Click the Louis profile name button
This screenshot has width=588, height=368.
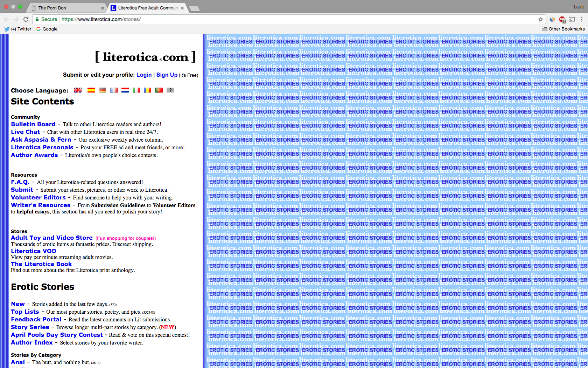tap(579, 7)
